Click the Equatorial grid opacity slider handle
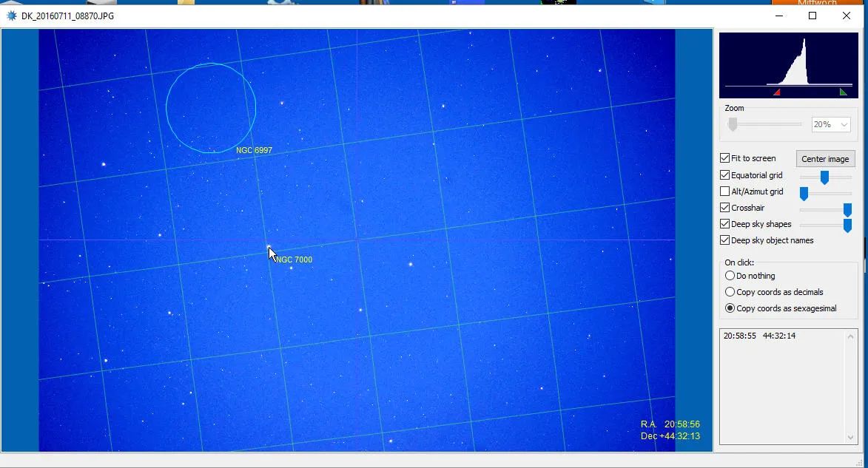 click(824, 177)
